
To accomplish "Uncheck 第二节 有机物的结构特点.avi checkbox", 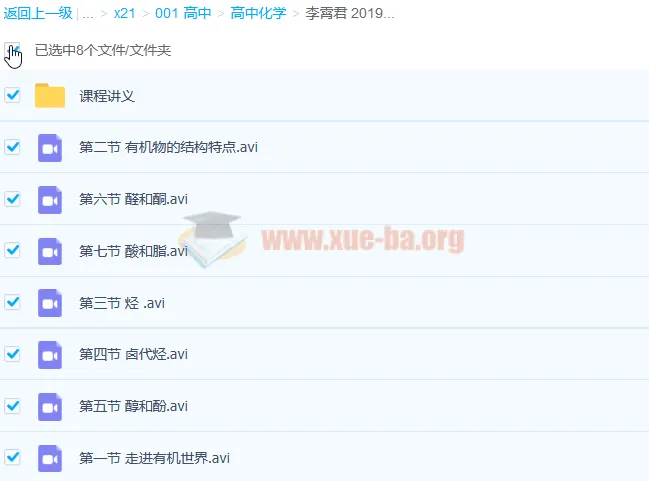I will [12, 147].
